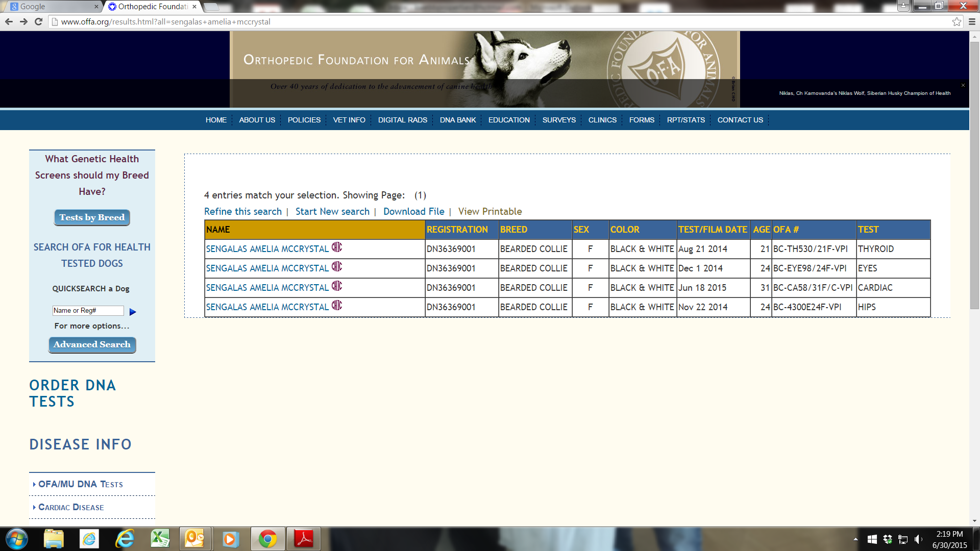
Task: Open File Explorer from the taskbar
Action: tap(54, 539)
